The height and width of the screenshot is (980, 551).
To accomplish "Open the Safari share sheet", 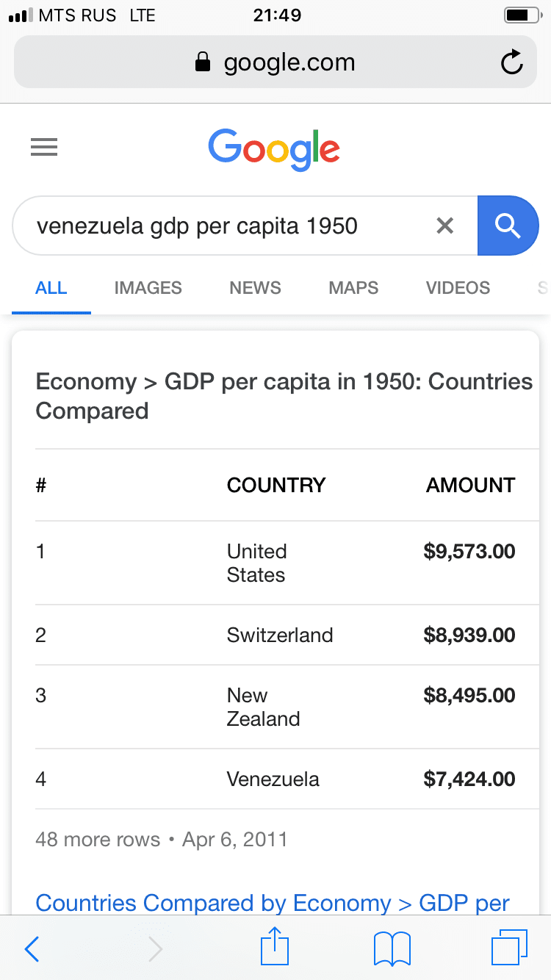I will (x=275, y=948).
